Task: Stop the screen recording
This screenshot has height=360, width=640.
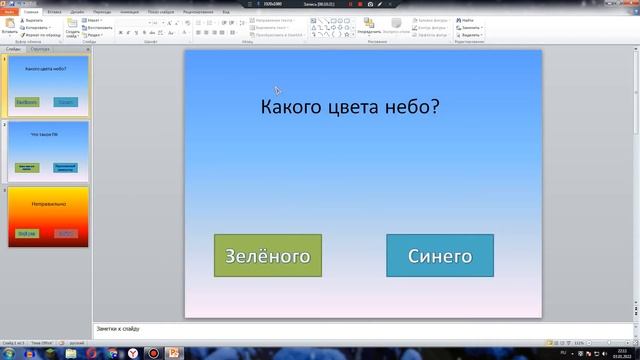Action: (x=360, y=4)
